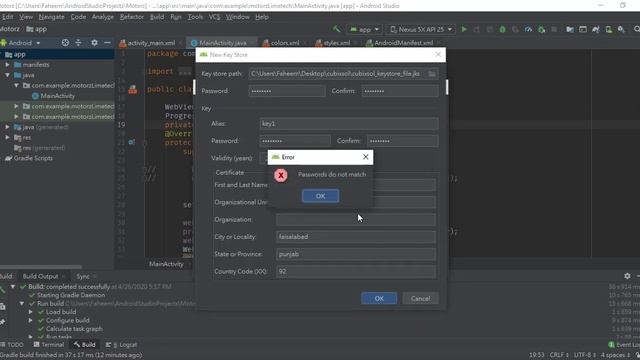
Task: Open the Logcat tool window
Action: (x=122, y=345)
